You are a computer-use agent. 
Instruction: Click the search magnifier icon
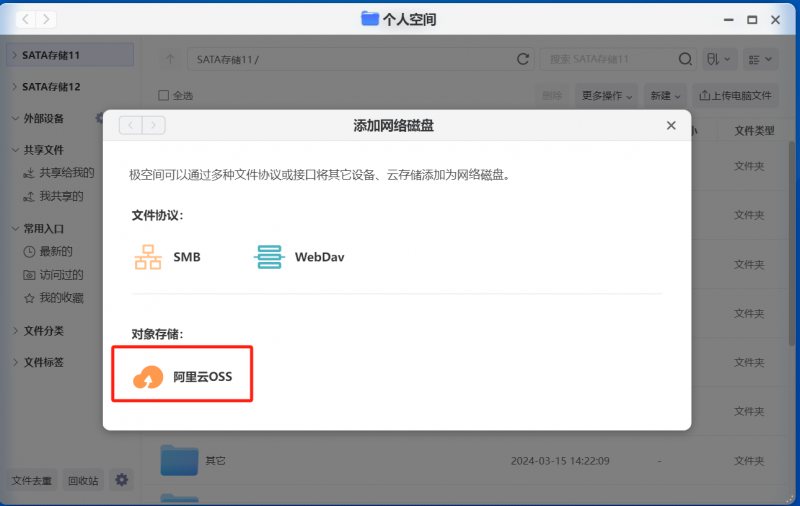[x=685, y=59]
